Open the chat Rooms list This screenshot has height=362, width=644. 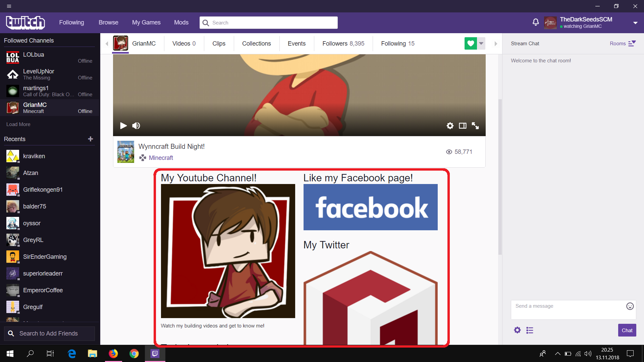[623, 44]
